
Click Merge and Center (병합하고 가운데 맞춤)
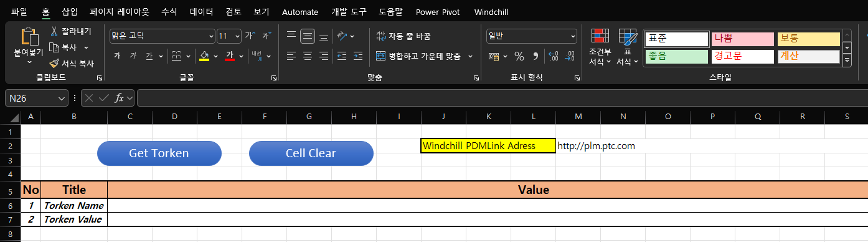[x=418, y=56]
